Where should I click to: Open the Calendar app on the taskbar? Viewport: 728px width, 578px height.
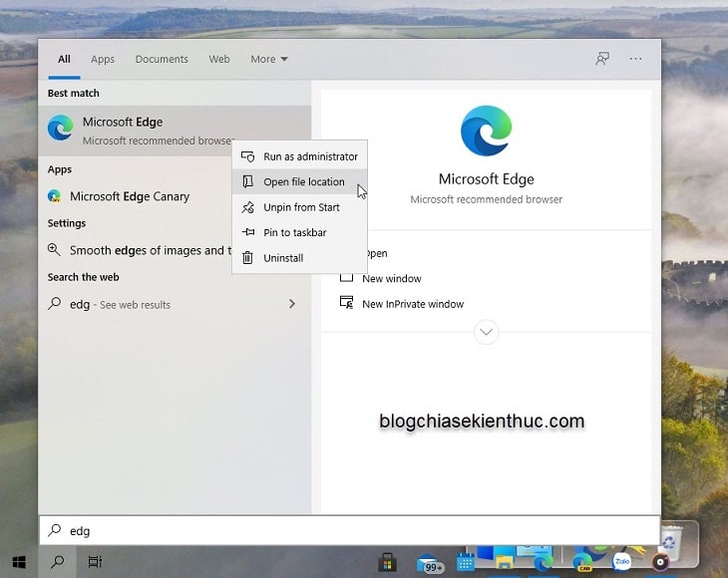point(465,563)
